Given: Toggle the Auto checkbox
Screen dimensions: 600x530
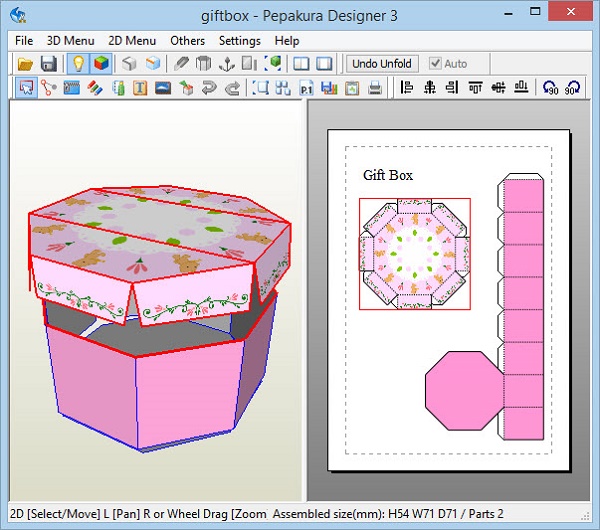Looking at the screenshot, I should pos(435,64).
